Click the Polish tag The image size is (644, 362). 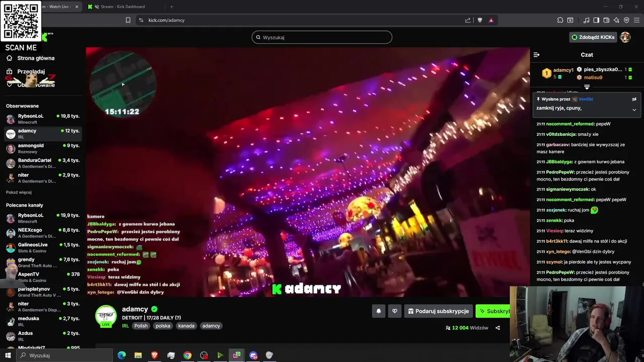tap(141, 326)
